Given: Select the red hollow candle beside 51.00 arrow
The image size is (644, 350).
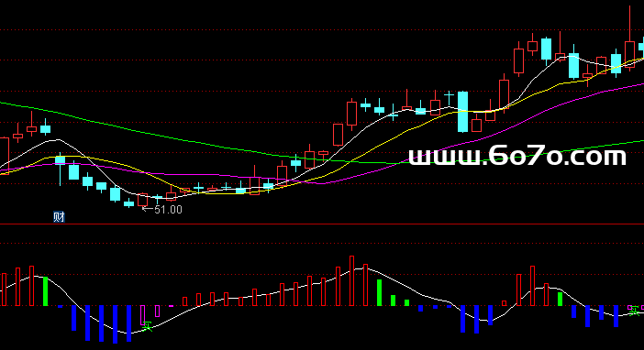Looking at the screenshot, I should pos(142,200).
